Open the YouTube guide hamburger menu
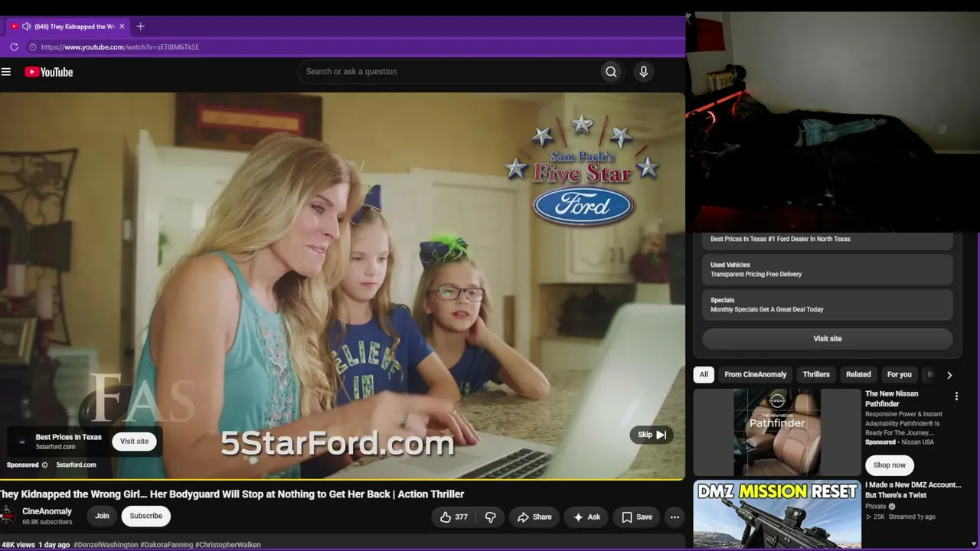This screenshot has width=980, height=551. click(6, 72)
